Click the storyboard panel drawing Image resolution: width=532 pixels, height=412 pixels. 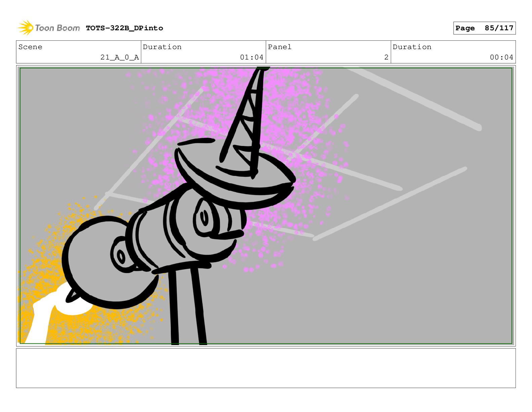pos(266,206)
